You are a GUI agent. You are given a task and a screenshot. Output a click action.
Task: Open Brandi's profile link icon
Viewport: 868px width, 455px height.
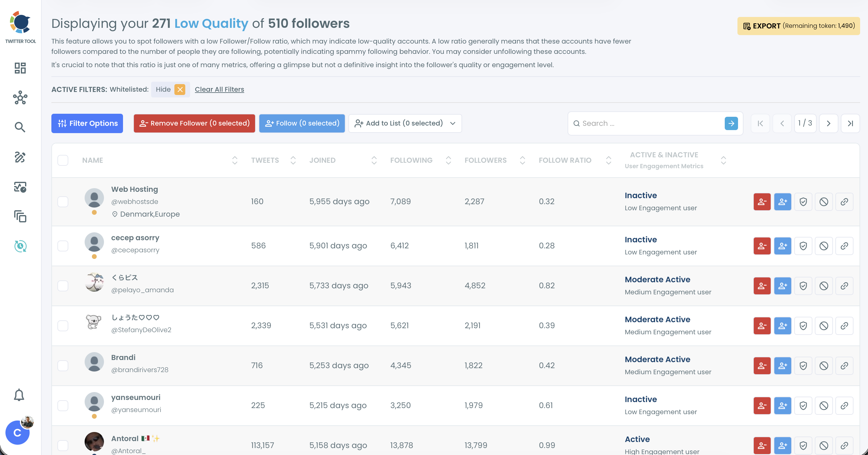point(844,366)
